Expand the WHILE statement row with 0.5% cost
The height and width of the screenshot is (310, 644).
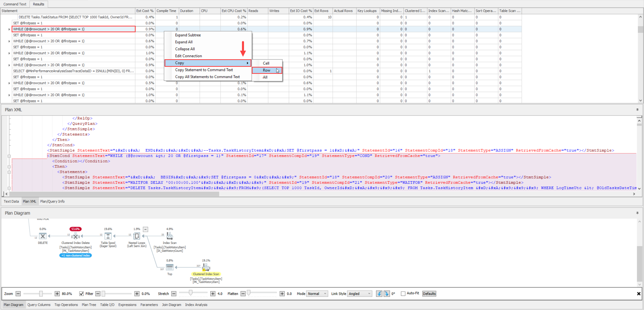tap(9, 83)
